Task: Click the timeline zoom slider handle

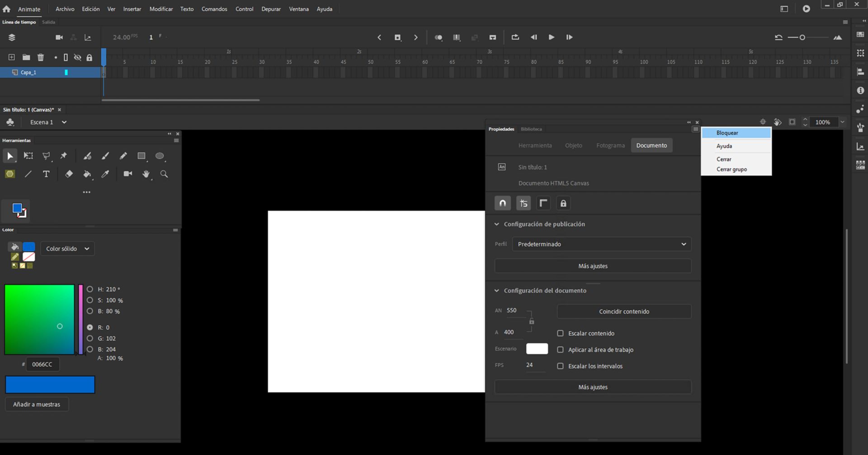Action: tap(802, 38)
